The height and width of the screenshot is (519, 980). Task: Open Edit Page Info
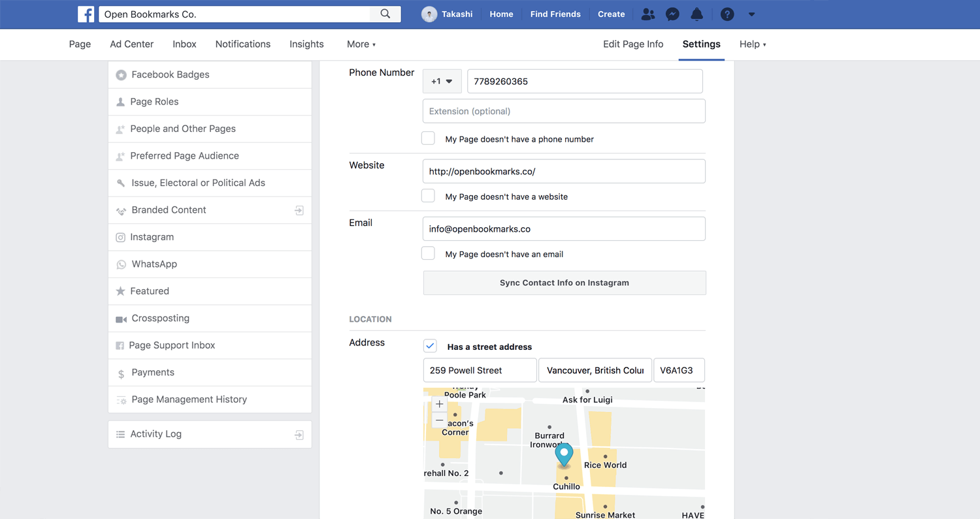click(633, 44)
